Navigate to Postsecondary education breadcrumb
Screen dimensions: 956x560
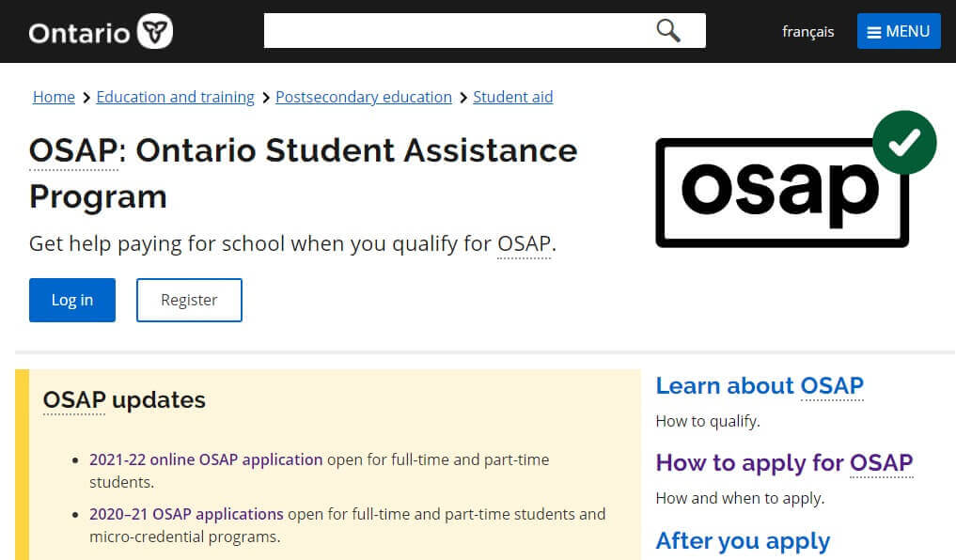tap(363, 97)
